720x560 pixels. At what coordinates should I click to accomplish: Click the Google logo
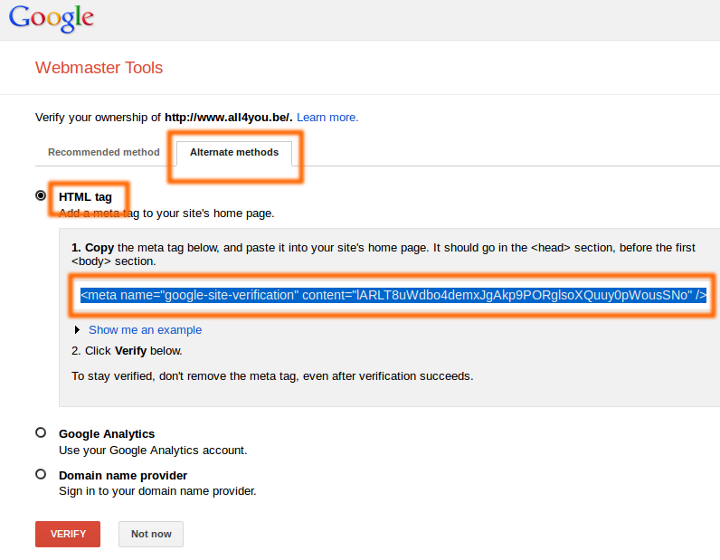51,19
